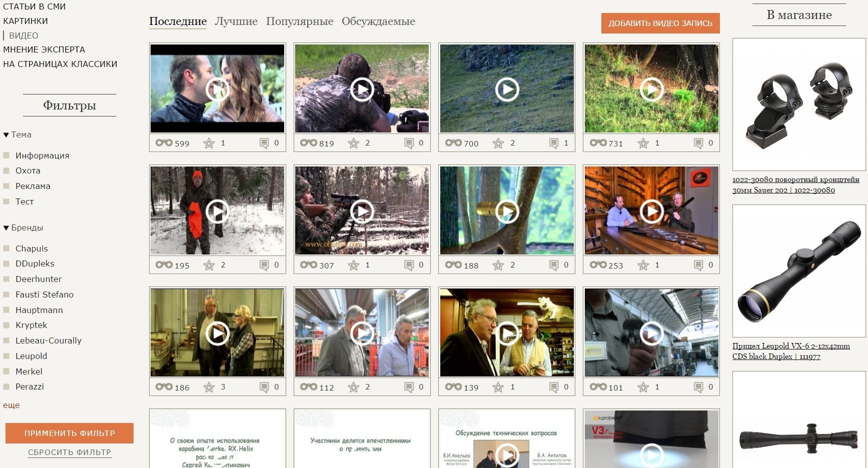Play the video with 188 views
Image resolution: width=868 pixels, height=468 pixels.
(507, 211)
